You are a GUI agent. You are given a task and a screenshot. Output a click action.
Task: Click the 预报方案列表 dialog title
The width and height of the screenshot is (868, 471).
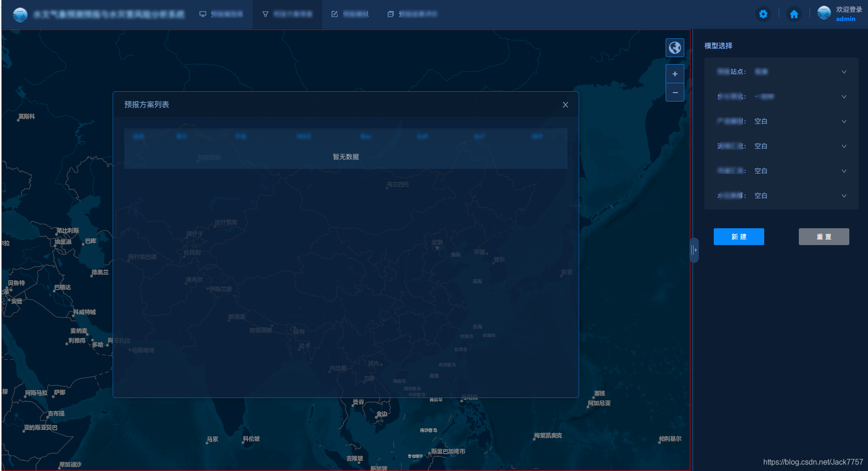click(147, 105)
